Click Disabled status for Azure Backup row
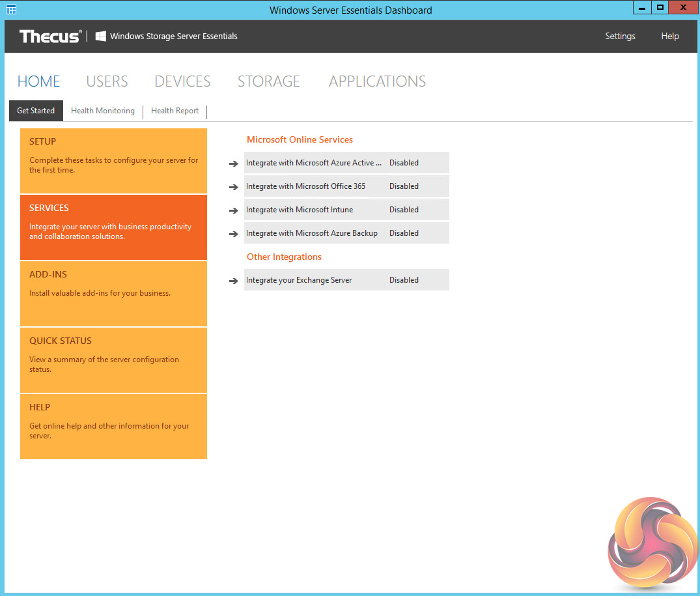The width and height of the screenshot is (700, 596). (x=404, y=233)
